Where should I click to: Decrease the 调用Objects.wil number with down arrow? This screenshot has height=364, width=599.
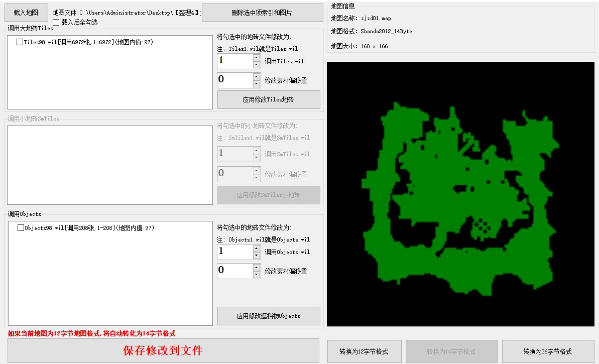(257, 256)
